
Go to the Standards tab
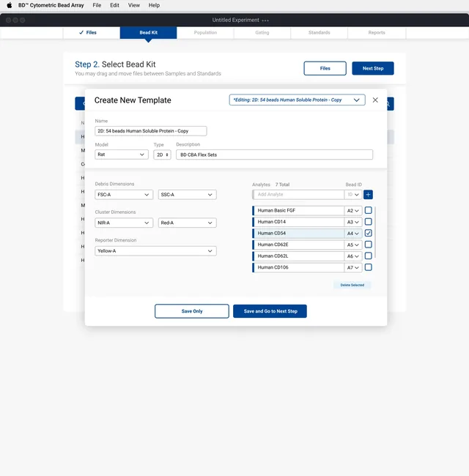pyautogui.click(x=320, y=32)
